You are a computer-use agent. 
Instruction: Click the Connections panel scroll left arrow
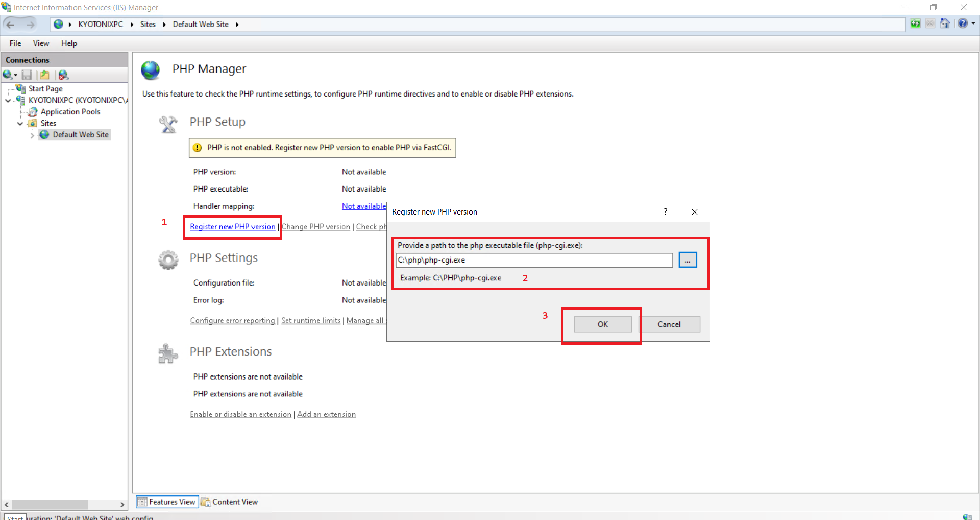coord(6,505)
